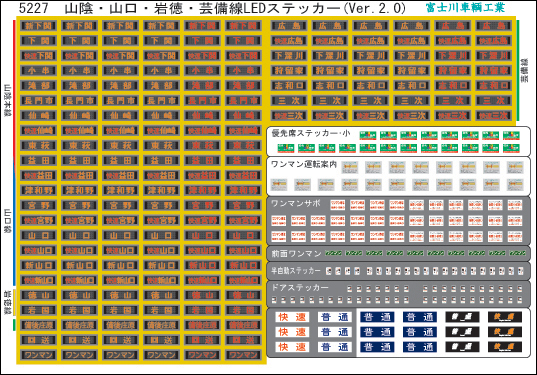Click the vertical 山陰本線 line label

(x=7, y=100)
